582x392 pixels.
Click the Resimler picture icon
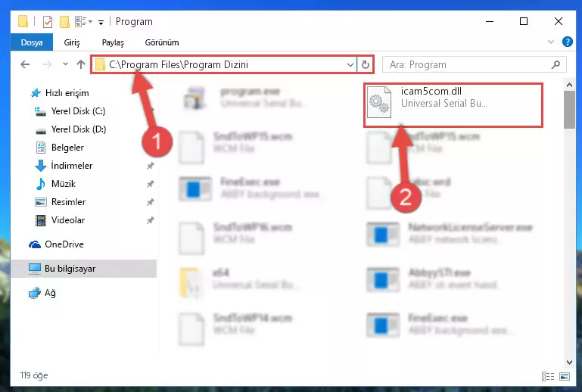(x=40, y=202)
